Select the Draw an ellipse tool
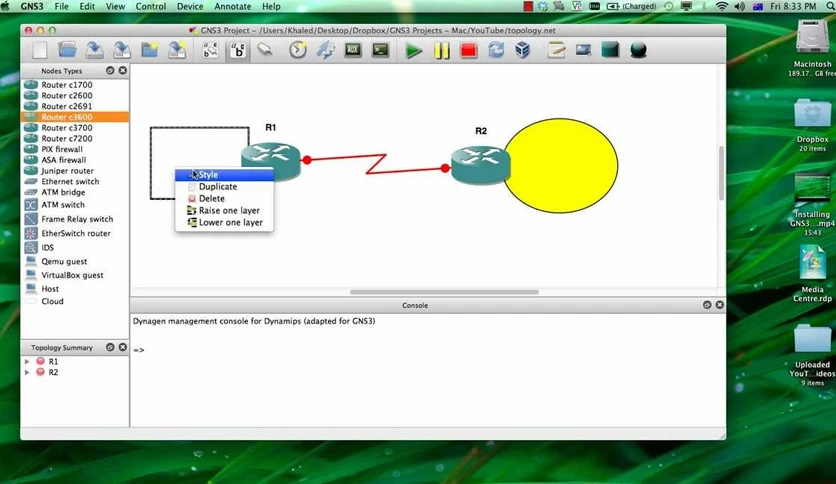Viewport: 836px width, 484px height. coord(638,50)
